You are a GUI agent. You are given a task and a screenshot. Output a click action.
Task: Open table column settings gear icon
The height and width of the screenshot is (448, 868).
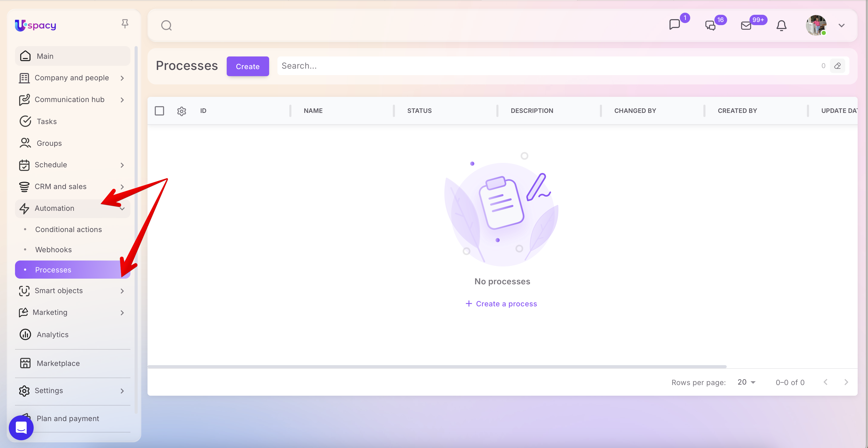tap(182, 111)
